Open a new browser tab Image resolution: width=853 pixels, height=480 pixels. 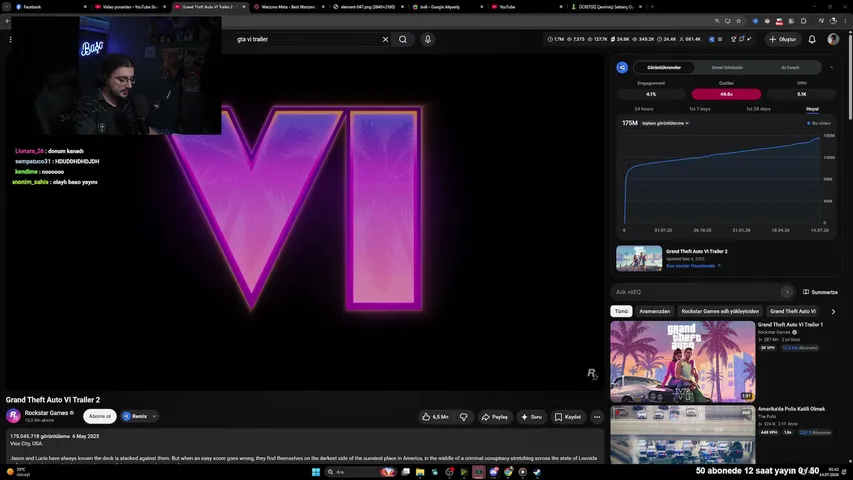pos(652,7)
